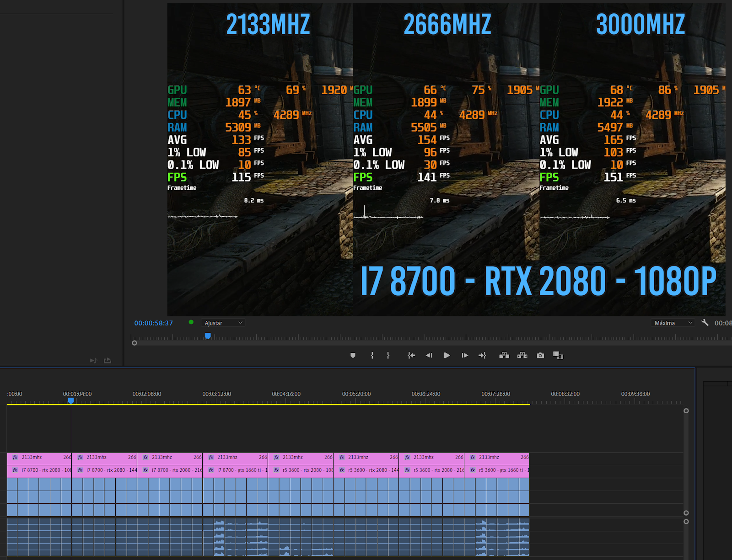Click the play-audio icon in left panel
Screen dimensions: 732x560
tap(94, 361)
